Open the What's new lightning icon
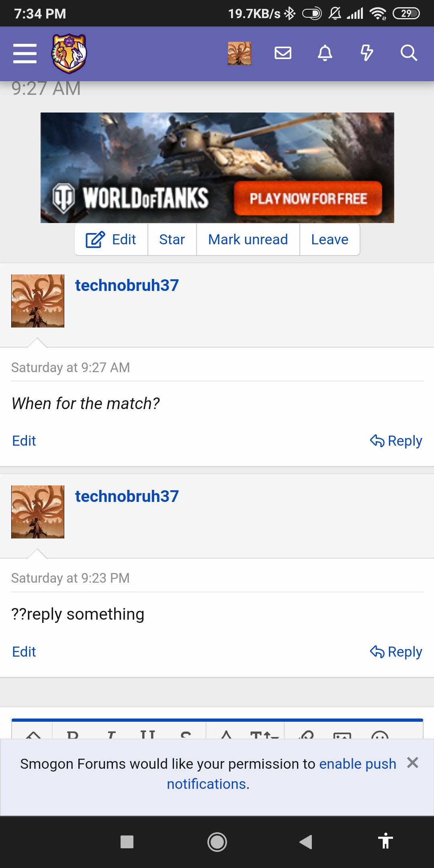This screenshot has height=868, width=434. [x=366, y=53]
